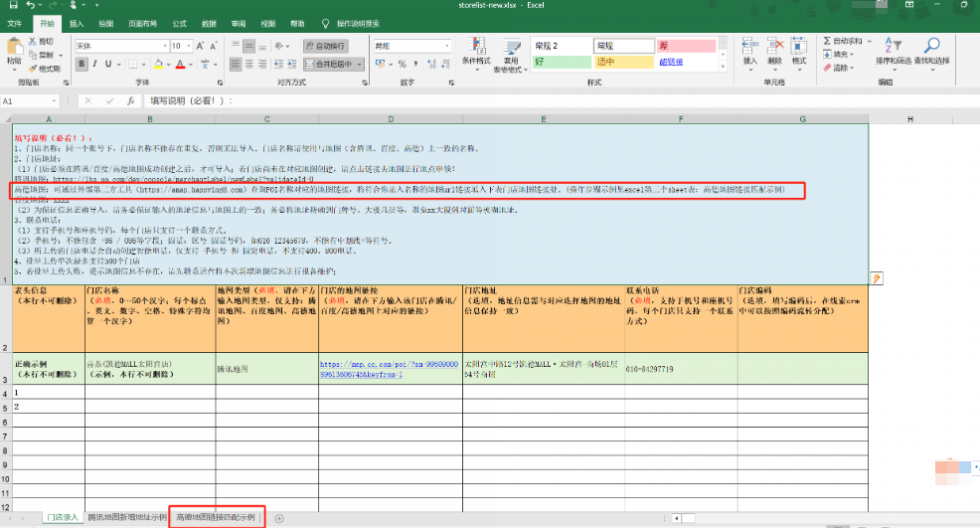Click the Insert cells (插入) icon
Screen dimensions: 980x528
[x=750, y=47]
